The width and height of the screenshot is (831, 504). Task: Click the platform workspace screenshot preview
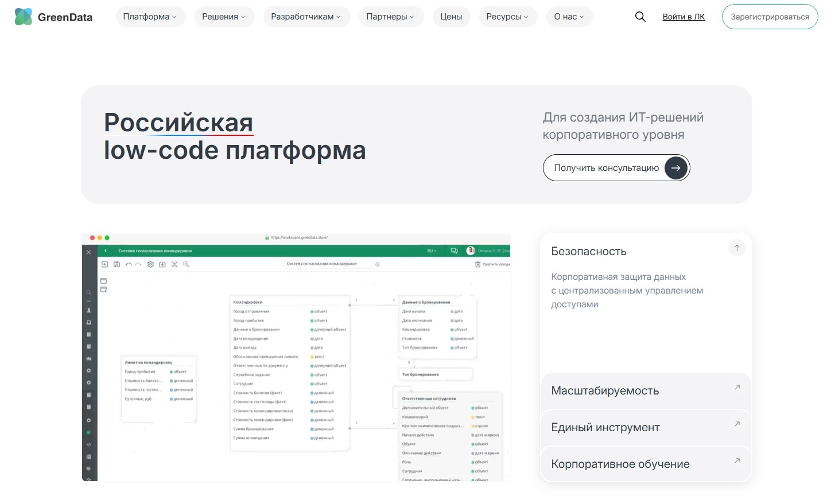[x=296, y=357]
